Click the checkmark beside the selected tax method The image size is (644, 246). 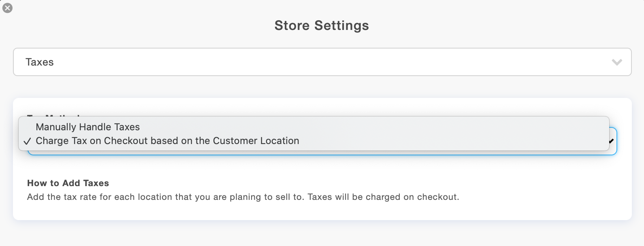(x=28, y=141)
